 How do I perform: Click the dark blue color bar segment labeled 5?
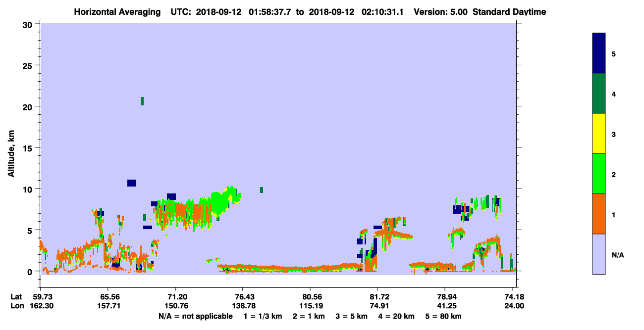(599, 53)
